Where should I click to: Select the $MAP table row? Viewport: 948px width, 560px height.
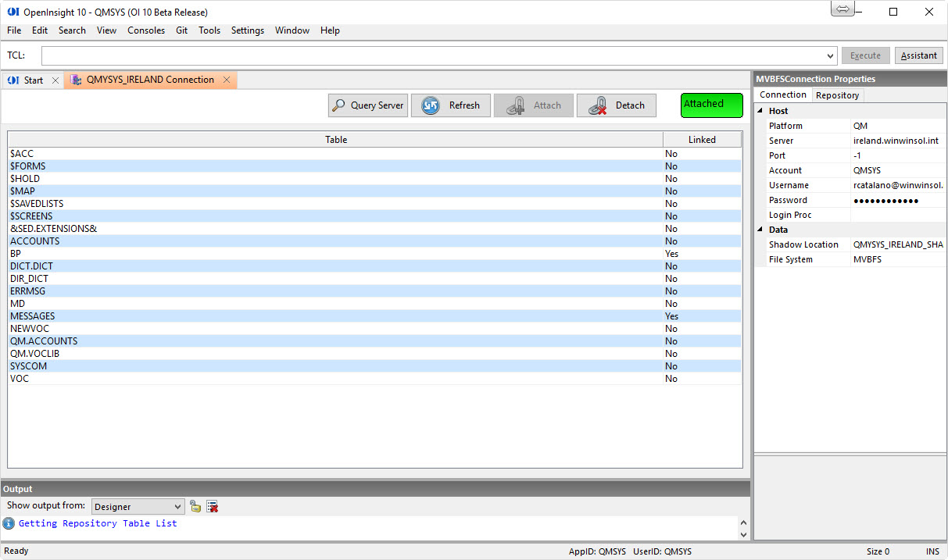click(x=374, y=191)
